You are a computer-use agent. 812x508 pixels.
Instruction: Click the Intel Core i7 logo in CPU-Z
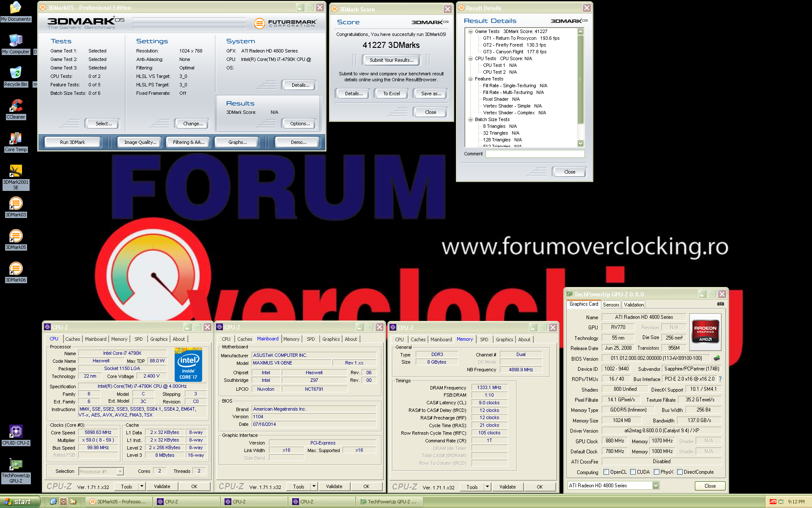[188, 364]
